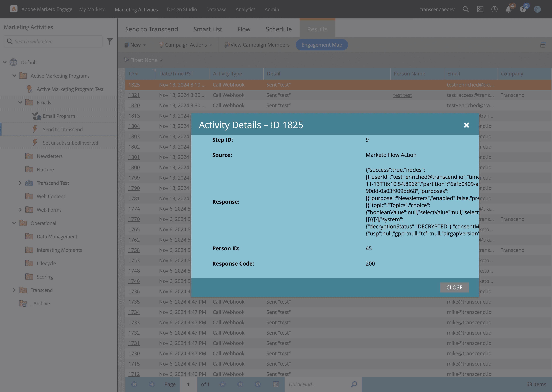This screenshot has width=552, height=392.
Task: Sort the grid by the ID column
Action: pyautogui.click(x=132, y=74)
